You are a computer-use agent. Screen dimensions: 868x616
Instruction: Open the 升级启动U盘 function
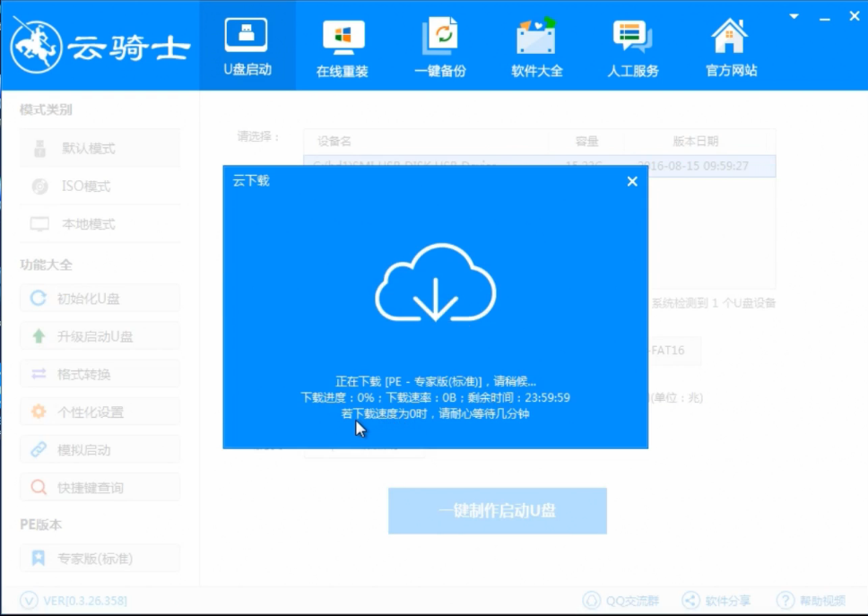pos(99,335)
